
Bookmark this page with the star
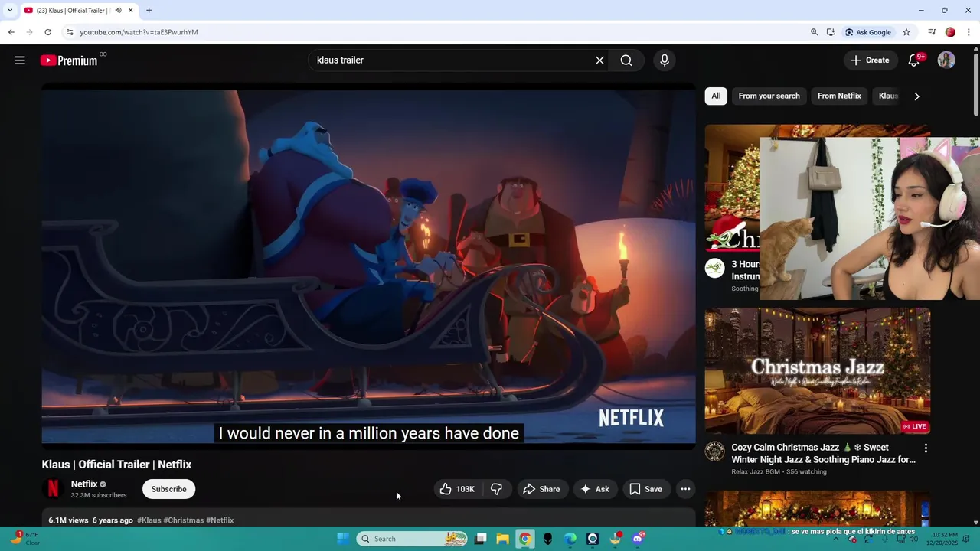(906, 32)
